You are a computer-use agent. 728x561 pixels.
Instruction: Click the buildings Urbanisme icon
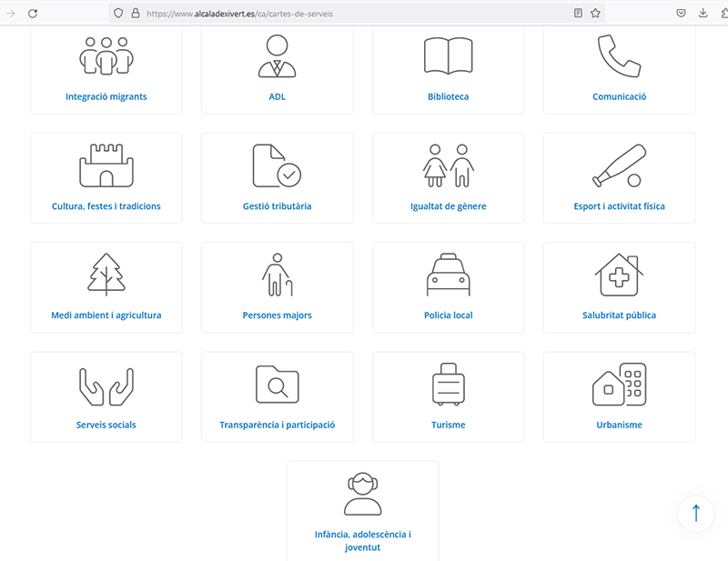point(619,384)
